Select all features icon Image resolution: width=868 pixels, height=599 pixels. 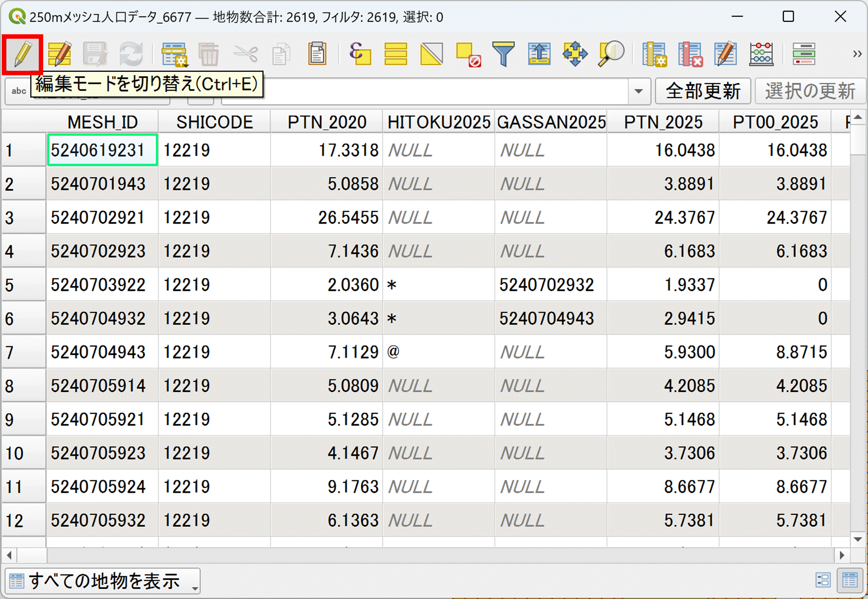coord(395,54)
